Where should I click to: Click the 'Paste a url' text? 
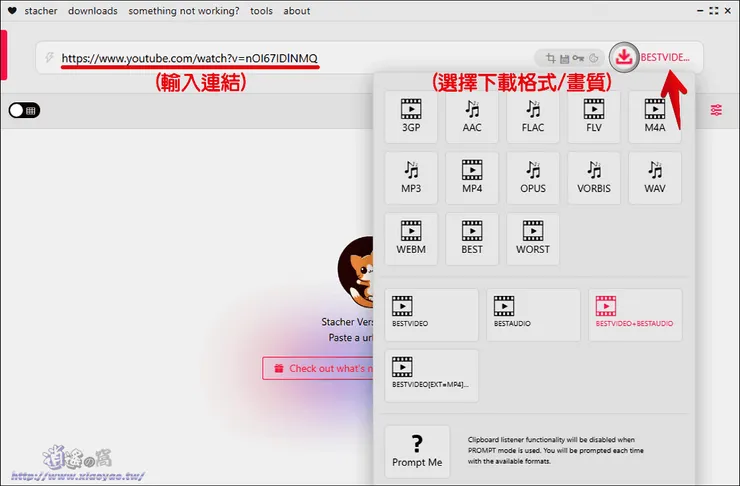tap(351, 337)
